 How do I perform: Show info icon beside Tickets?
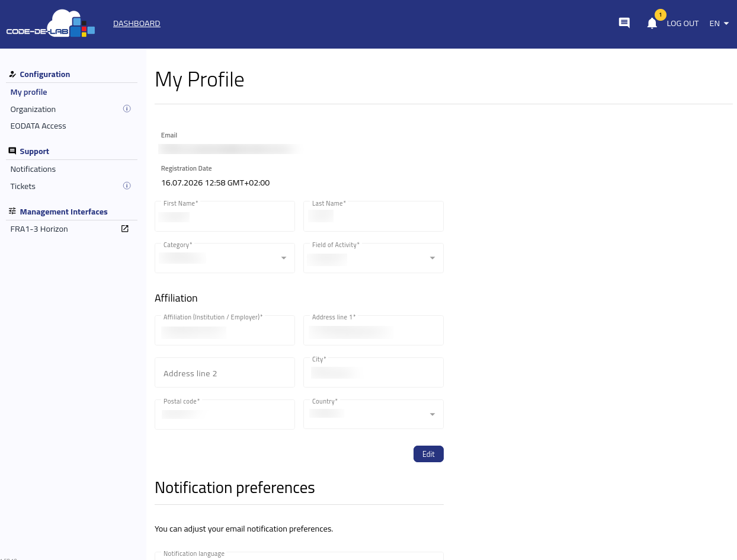127,186
